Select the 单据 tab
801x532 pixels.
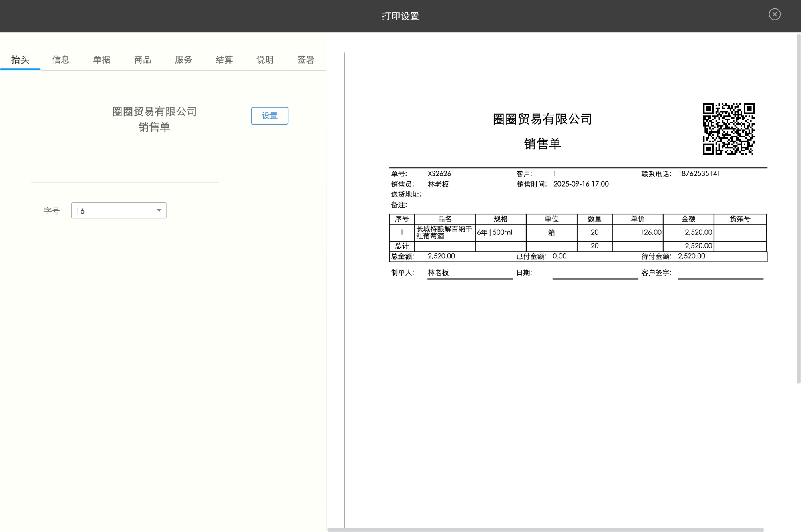(x=102, y=60)
